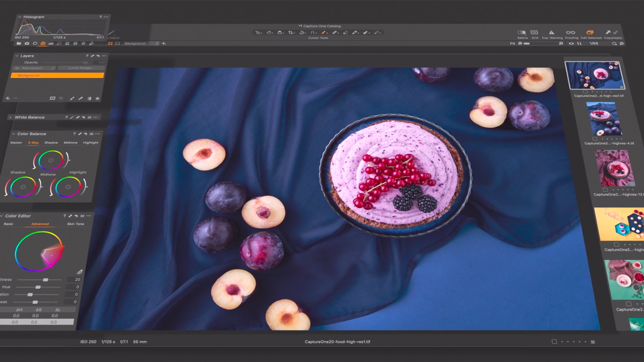Expand the White Balance panel
The height and width of the screenshot is (362, 644).
pos(10,117)
